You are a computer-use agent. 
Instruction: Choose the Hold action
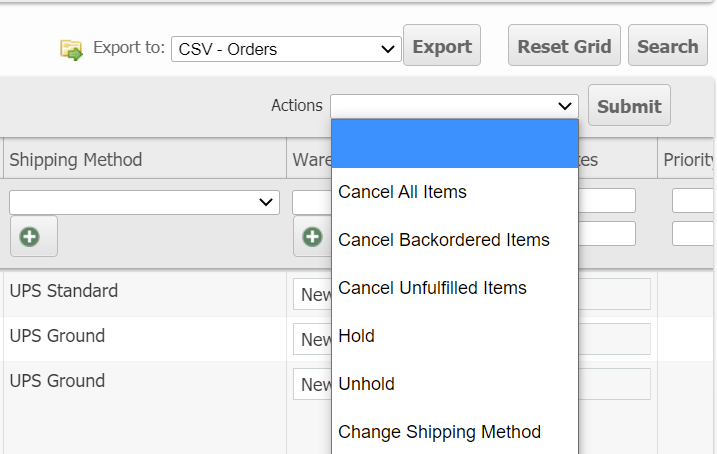[357, 336]
